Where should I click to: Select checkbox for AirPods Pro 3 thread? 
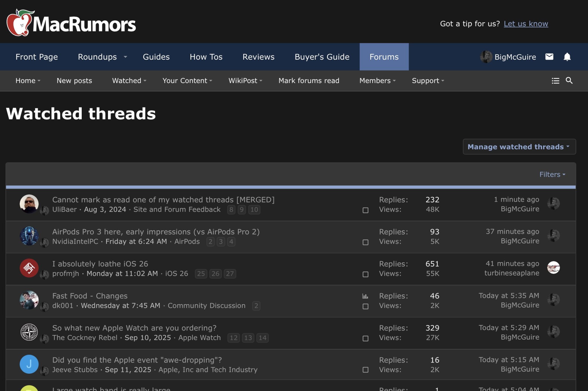click(365, 242)
